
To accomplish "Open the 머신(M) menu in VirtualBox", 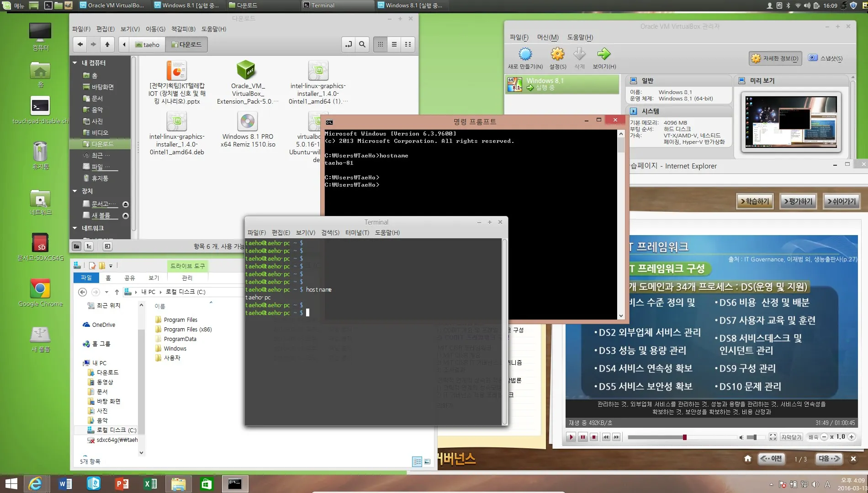I will point(547,37).
